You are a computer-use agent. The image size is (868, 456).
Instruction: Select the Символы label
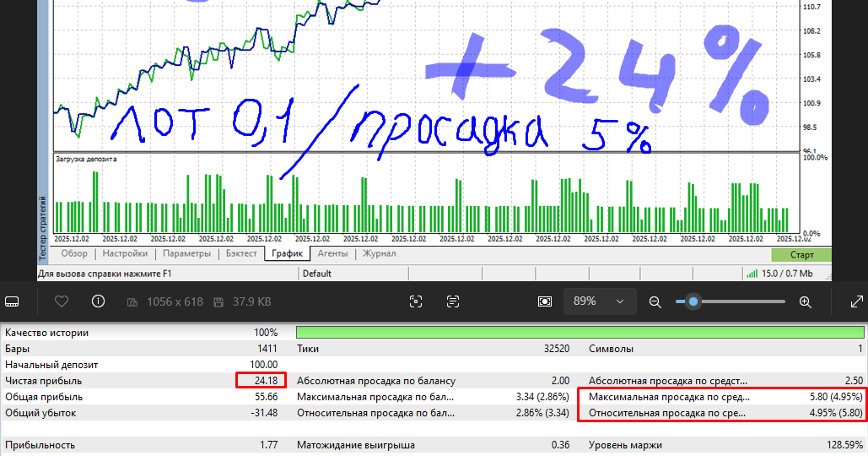coord(611,349)
